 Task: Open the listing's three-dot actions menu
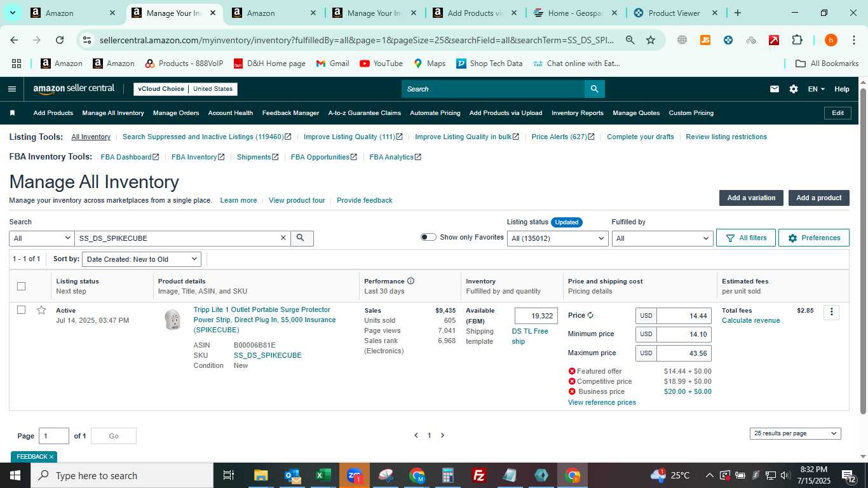coord(831,312)
